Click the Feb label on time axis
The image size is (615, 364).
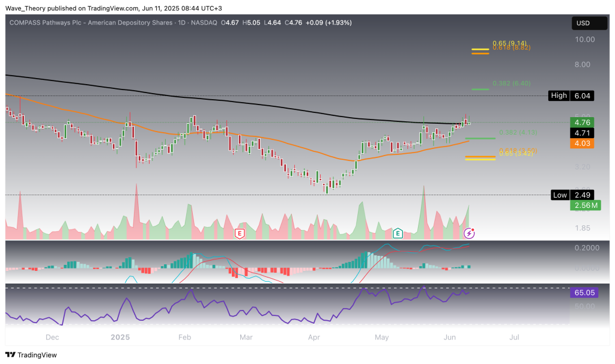[x=185, y=338]
